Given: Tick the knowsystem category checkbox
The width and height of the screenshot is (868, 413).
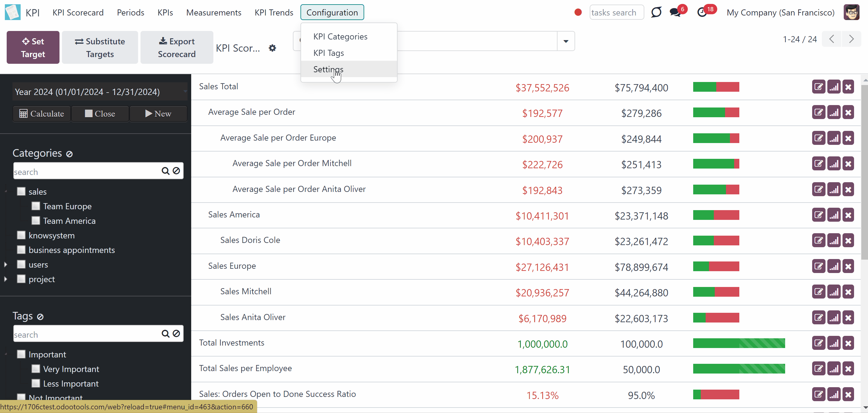Looking at the screenshot, I should click(21, 235).
